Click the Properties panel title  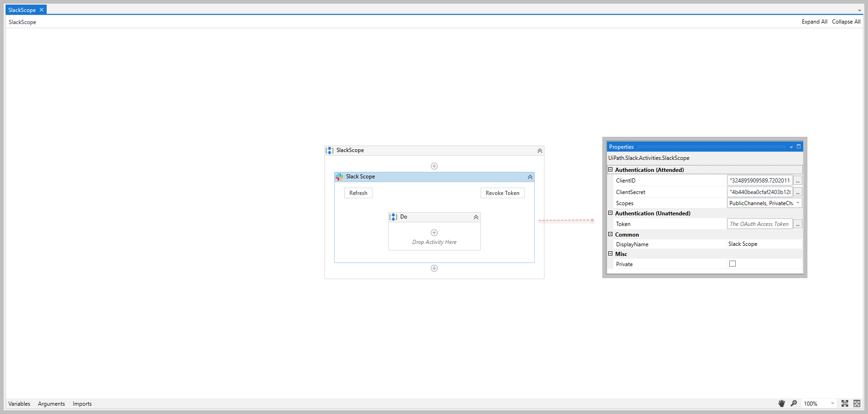(621, 147)
